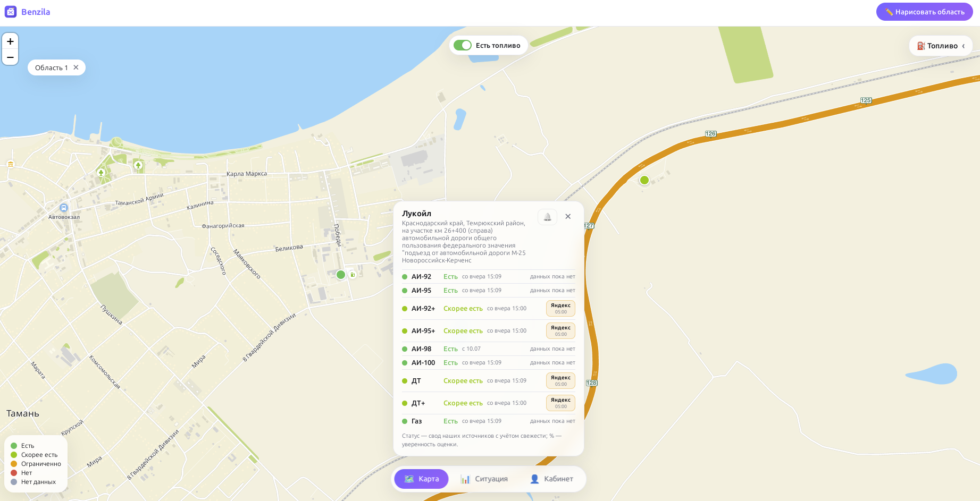Click the road marker 126 on highway

710,134
